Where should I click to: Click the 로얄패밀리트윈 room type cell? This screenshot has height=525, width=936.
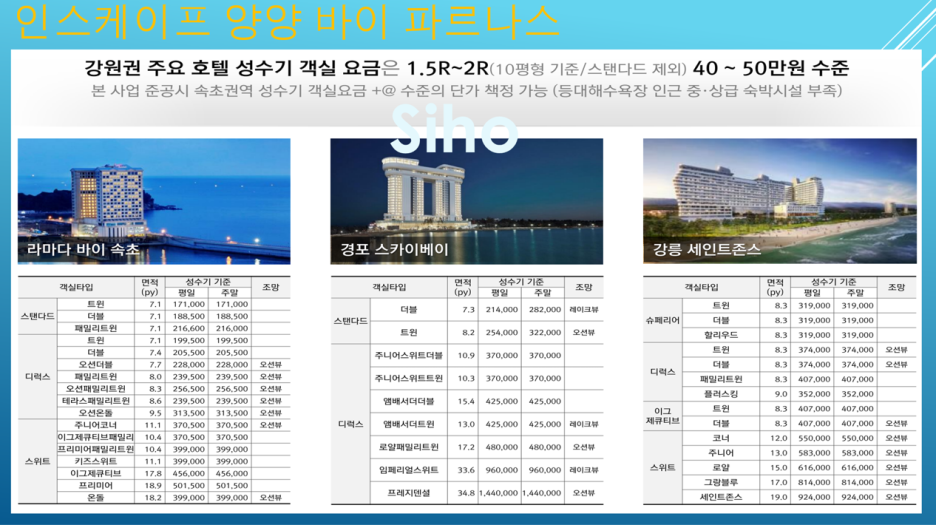click(x=409, y=447)
